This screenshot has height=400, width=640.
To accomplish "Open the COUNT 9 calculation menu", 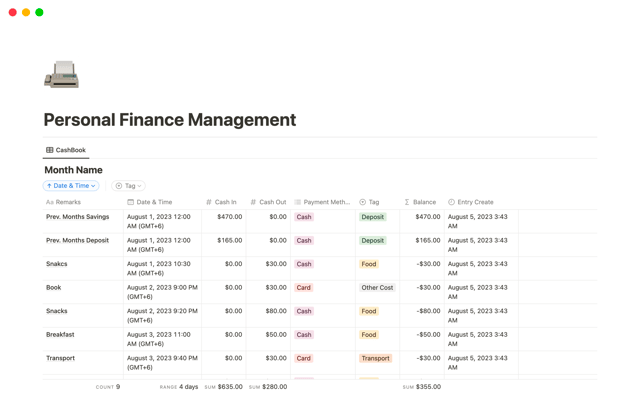I will 108,387.
